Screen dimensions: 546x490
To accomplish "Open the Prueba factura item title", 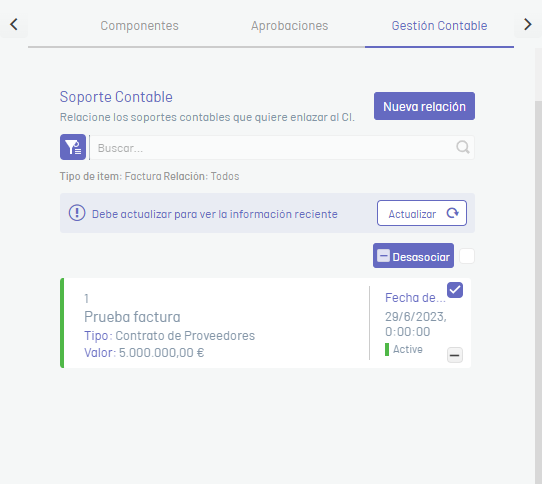I will [x=132, y=317].
